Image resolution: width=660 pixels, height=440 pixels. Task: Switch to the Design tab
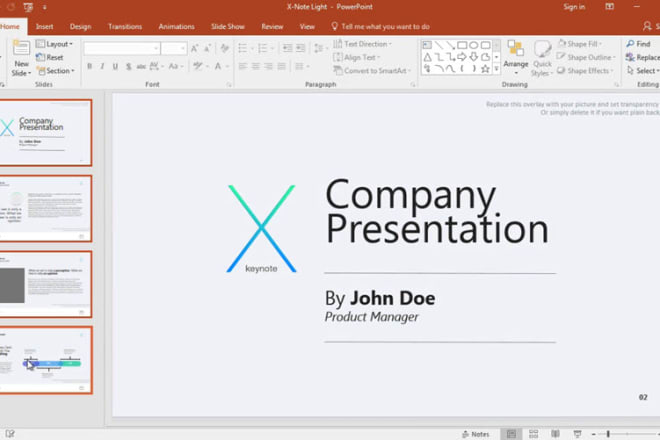point(80,27)
